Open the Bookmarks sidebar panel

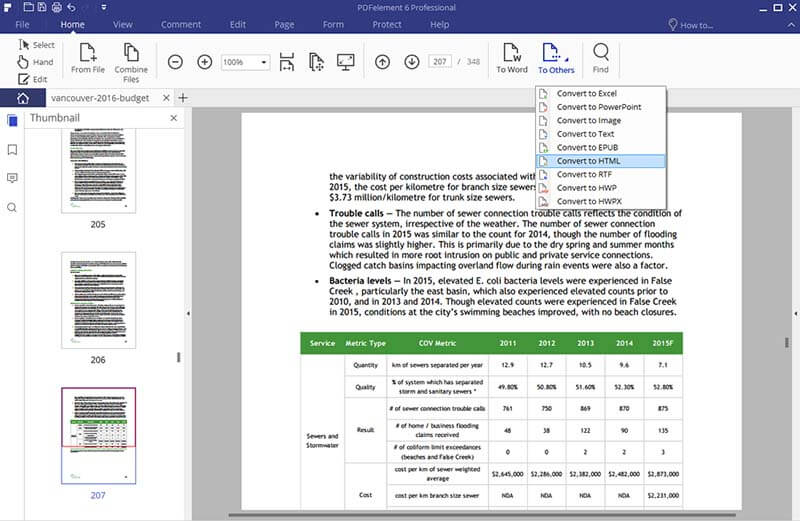[12, 150]
